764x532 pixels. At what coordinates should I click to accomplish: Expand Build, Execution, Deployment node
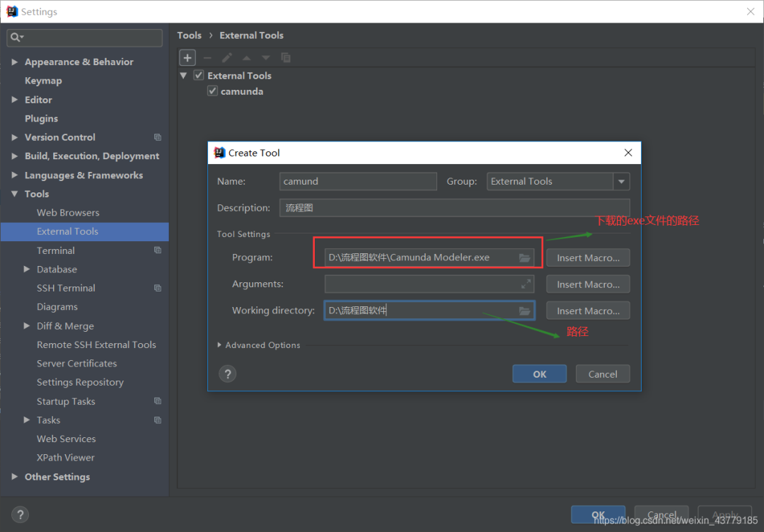pos(15,156)
